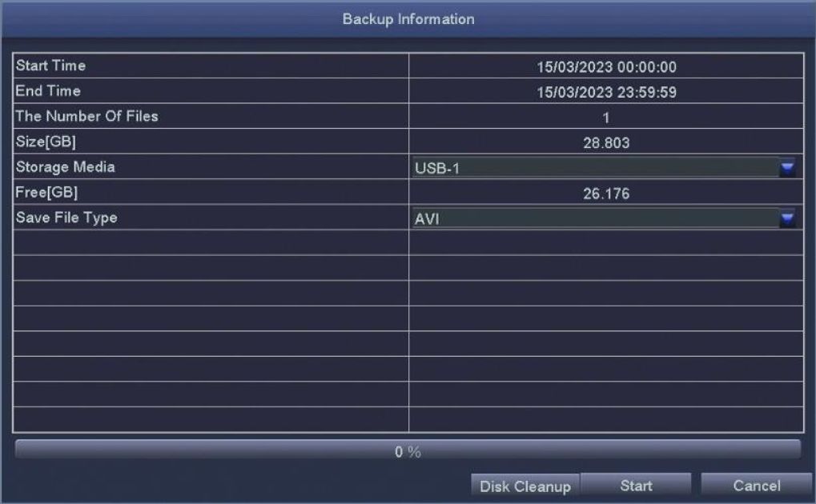Select the End Time value 15/03/2023 23:59:59
The width and height of the screenshot is (816, 504).
pyautogui.click(x=606, y=93)
